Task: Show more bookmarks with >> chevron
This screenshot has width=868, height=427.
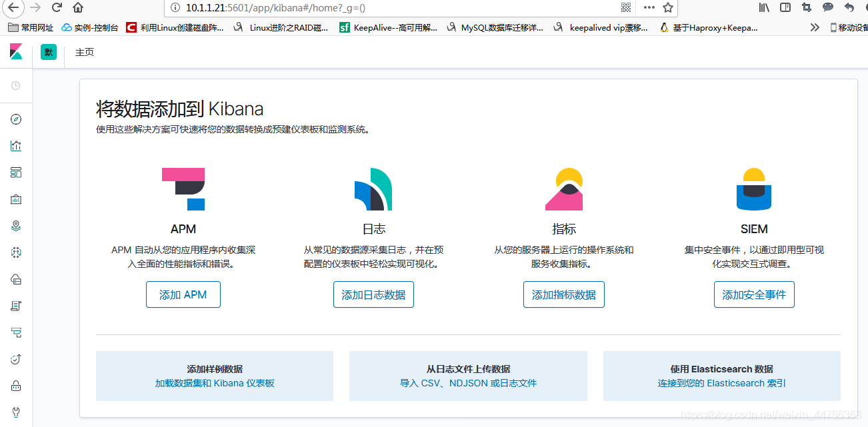Action: tap(815, 27)
